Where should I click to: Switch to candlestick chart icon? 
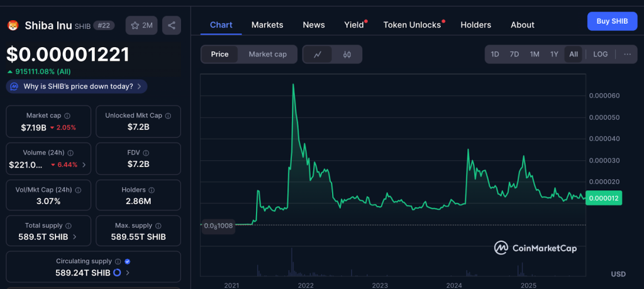point(347,55)
